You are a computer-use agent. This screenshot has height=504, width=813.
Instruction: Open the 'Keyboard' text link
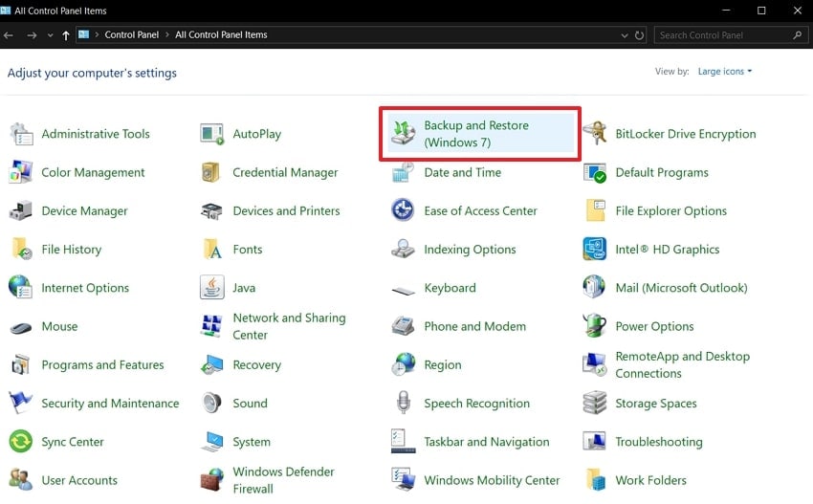[450, 288]
